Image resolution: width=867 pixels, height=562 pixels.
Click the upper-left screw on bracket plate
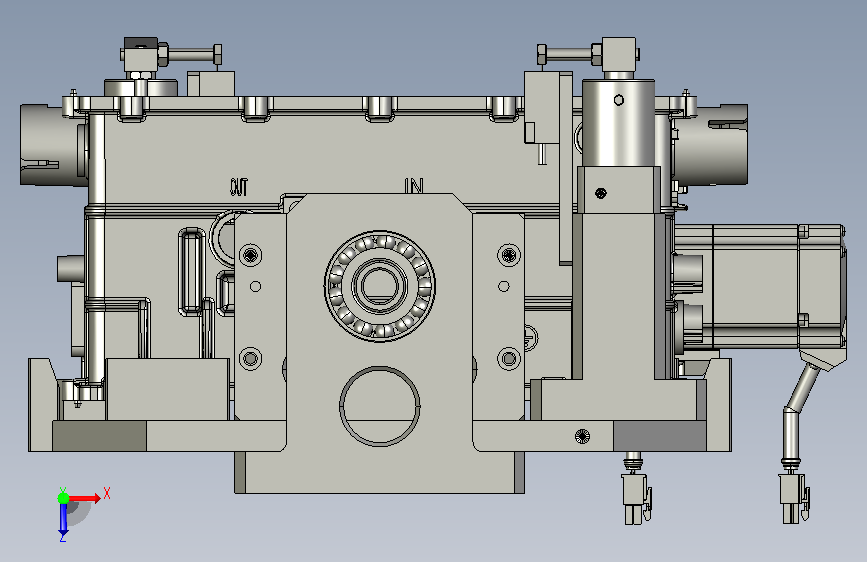(250, 255)
